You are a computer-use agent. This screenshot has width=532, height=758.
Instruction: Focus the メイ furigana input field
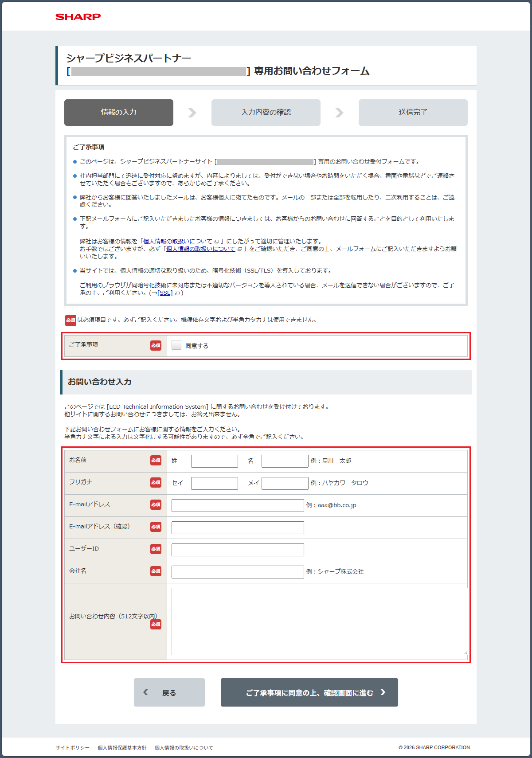pyautogui.click(x=285, y=483)
